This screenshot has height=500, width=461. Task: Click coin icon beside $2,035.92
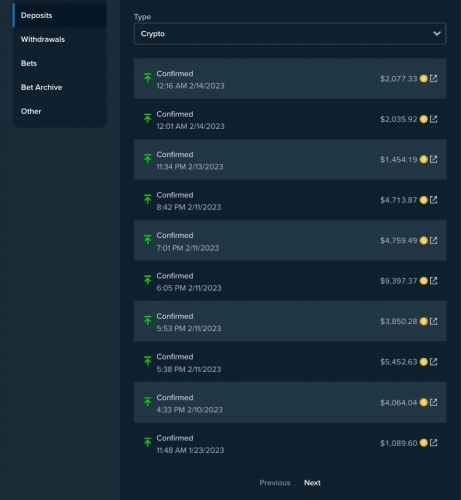pos(424,119)
